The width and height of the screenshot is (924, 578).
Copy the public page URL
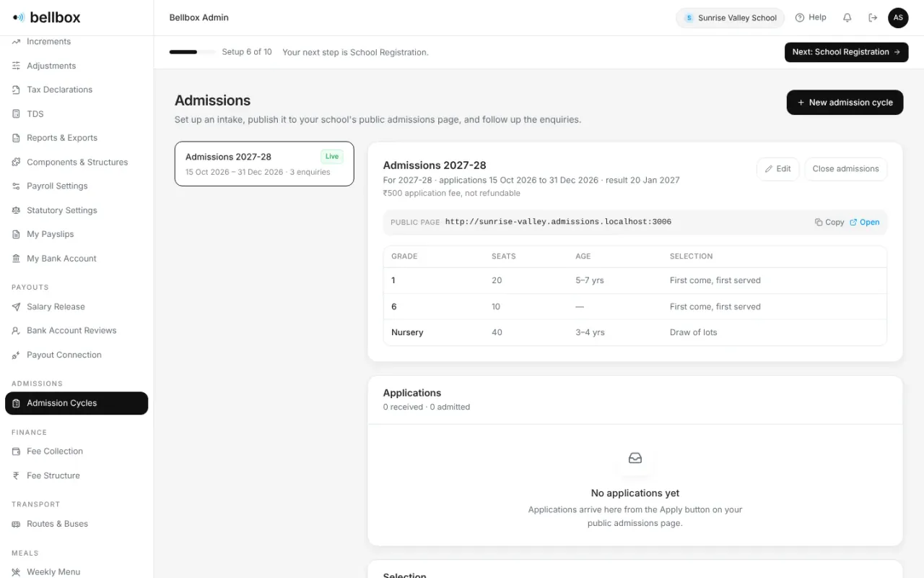[x=829, y=223]
